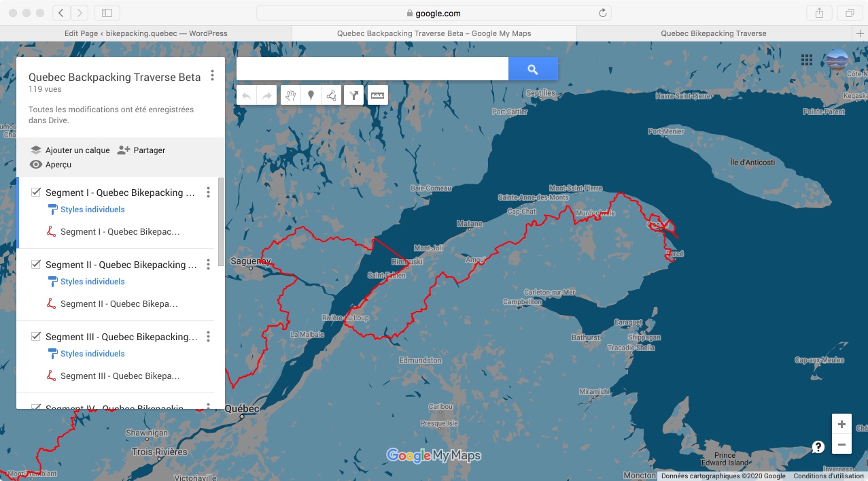Uncheck Segment II layer checkbox
The width and height of the screenshot is (868, 481).
tap(36, 265)
